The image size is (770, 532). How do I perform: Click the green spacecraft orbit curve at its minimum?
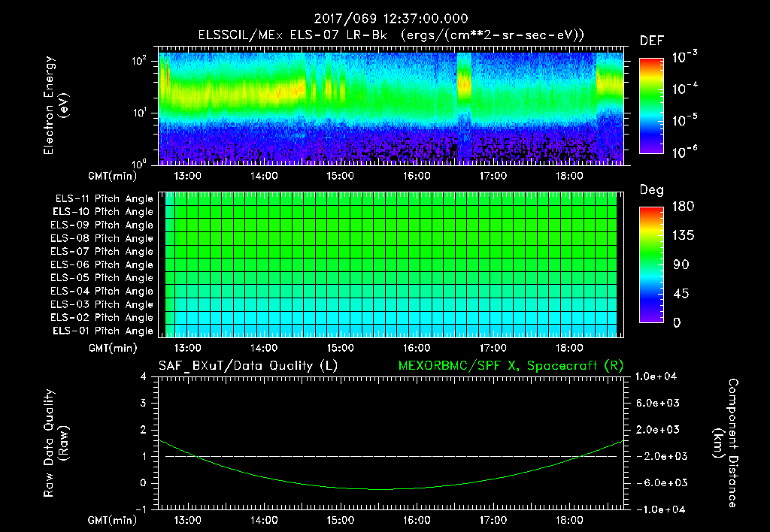point(380,489)
